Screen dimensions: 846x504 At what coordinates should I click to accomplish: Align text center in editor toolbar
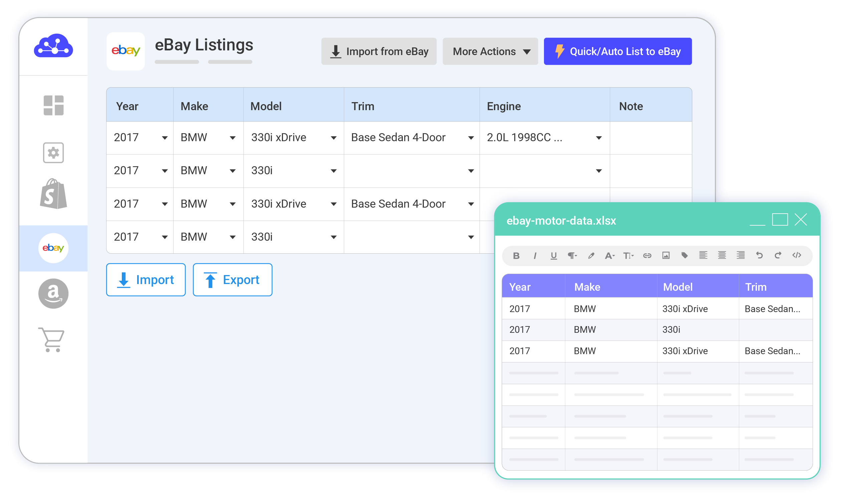(x=723, y=255)
